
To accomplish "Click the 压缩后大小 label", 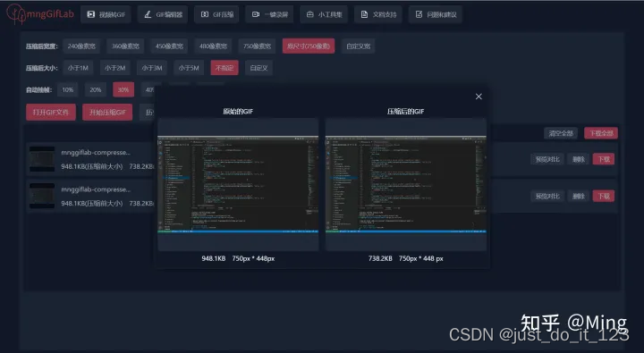I will [x=41, y=68].
